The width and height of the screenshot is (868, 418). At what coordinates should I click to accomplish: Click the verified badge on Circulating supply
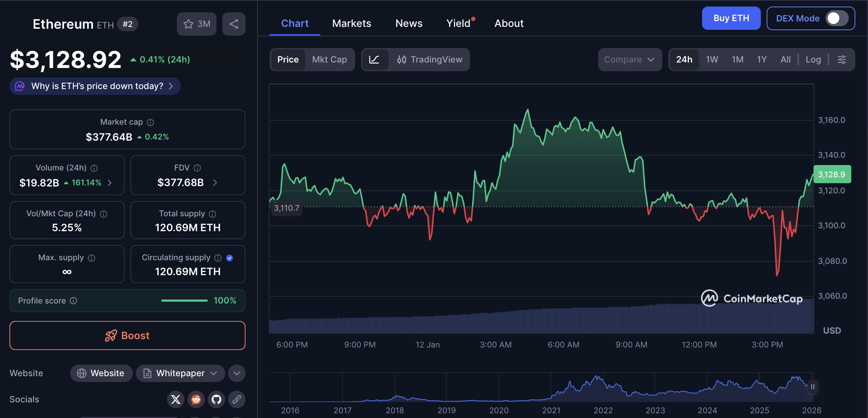[x=230, y=258]
